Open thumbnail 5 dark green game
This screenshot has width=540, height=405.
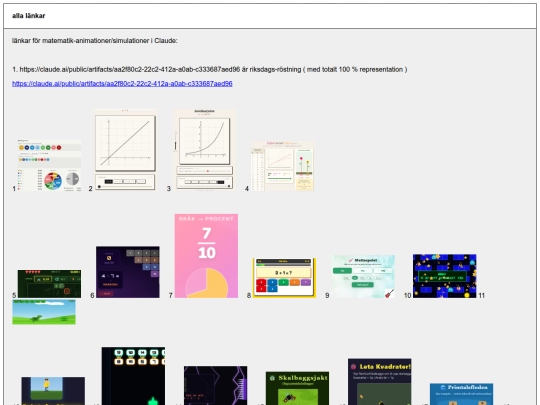pos(49,284)
